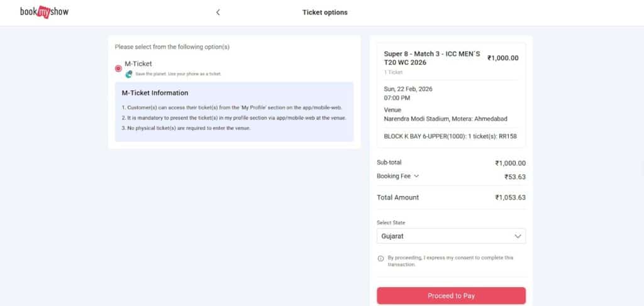Click the BLOCK K BAY 6-UPPER seat info
This screenshot has width=644, height=306.
[x=450, y=136]
